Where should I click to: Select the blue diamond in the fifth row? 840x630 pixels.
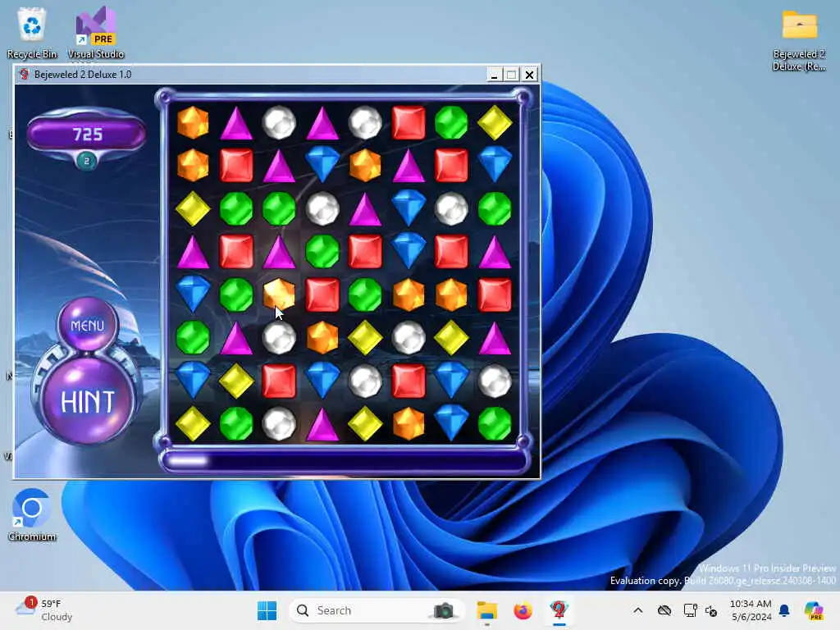193,294
